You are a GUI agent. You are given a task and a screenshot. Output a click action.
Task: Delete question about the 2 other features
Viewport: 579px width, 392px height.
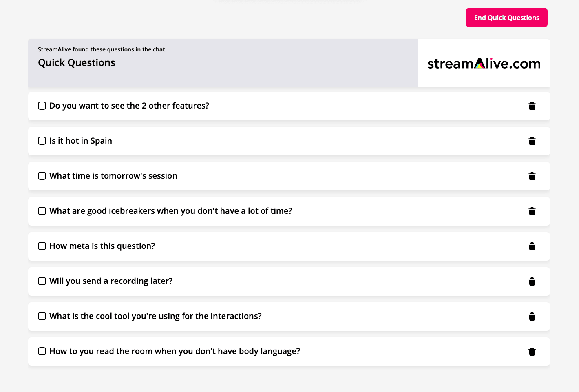(x=532, y=106)
